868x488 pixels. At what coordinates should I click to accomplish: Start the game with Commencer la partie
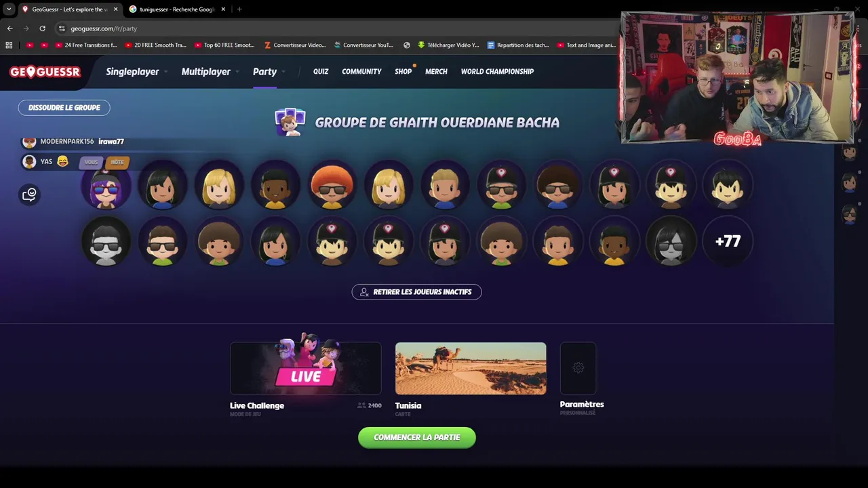pos(417,437)
